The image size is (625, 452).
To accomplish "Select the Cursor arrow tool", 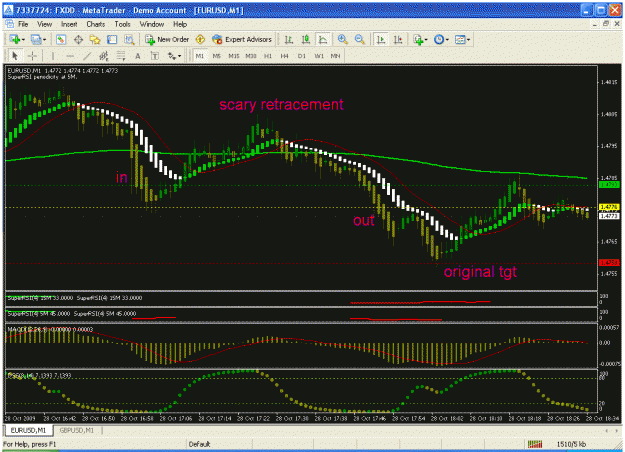I will 15,56.
